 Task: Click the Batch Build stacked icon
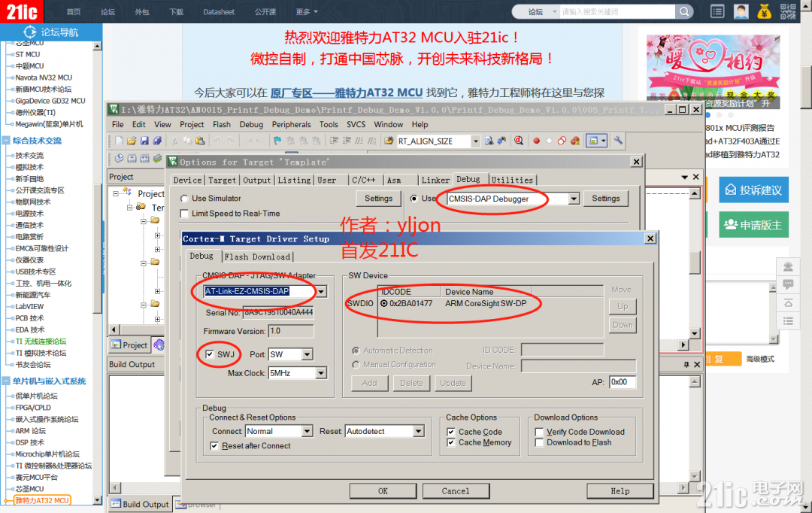[157, 159]
